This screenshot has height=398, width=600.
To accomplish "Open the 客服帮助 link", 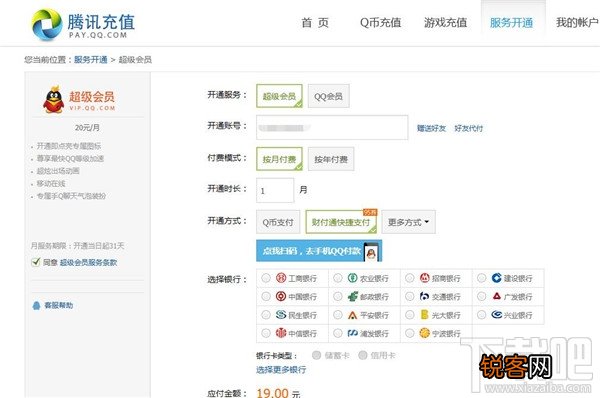I will pyautogui.click(x=59, y=305).
